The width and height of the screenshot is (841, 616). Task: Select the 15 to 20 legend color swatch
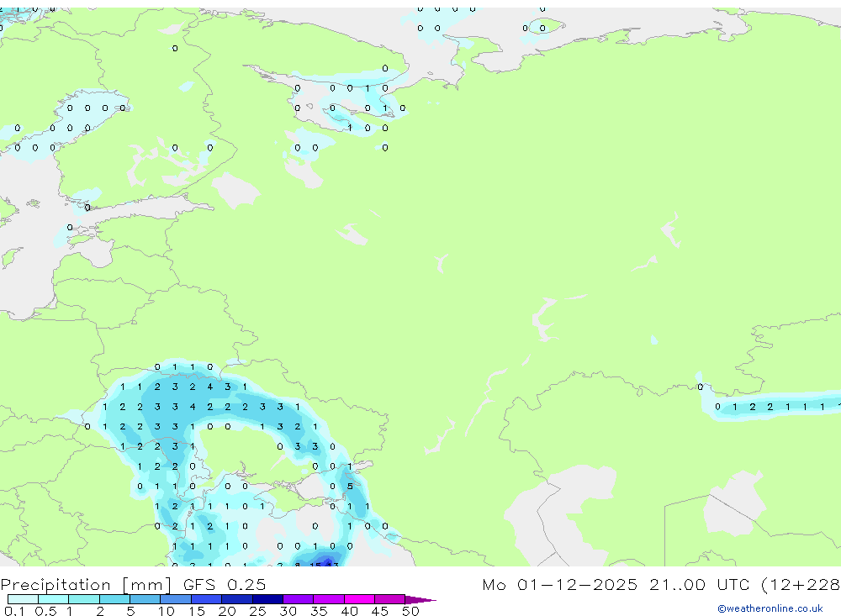(206, 599)
